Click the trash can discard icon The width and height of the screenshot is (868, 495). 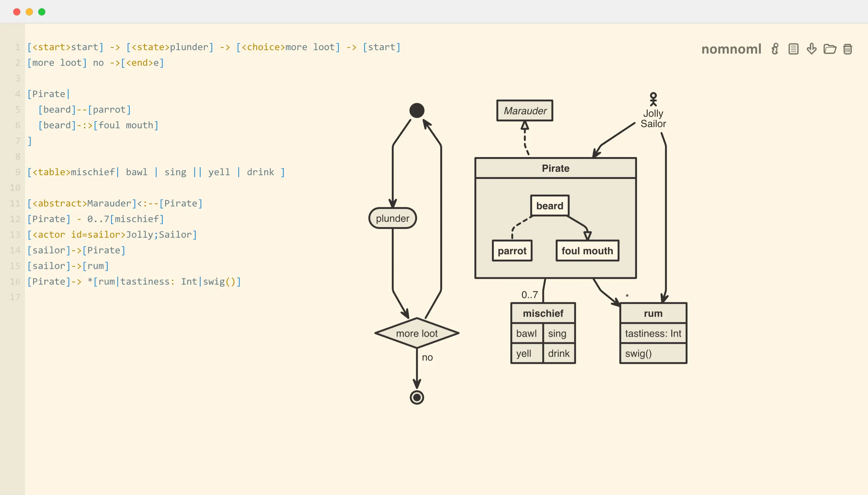848,49
